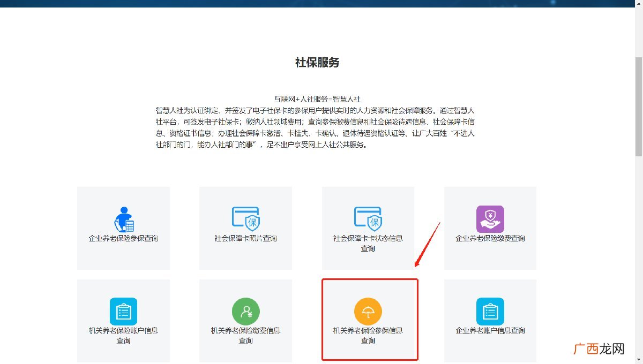The width and height of the screenshot is (643, 364).
Task: Open 机关养老保险参保信息查询 link text
Action: (368, 336)
